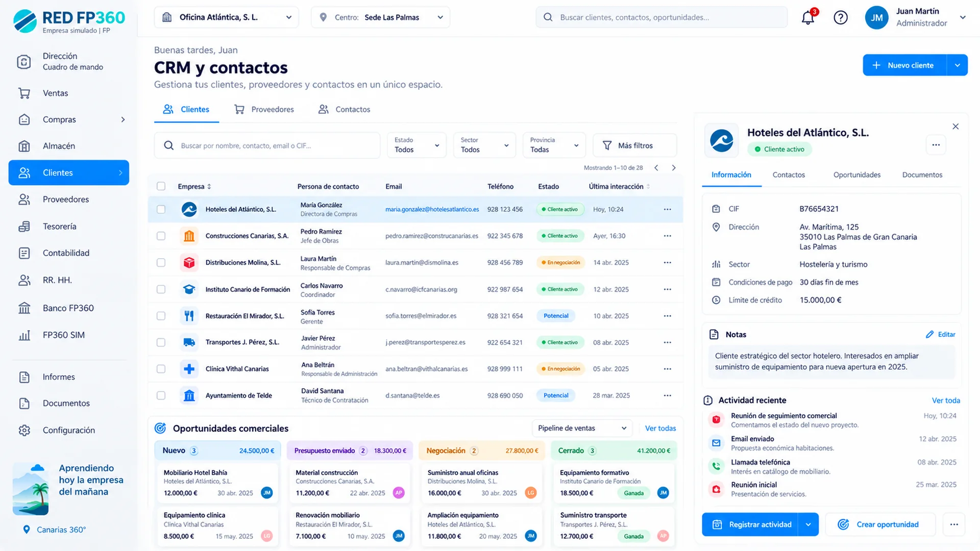The height and width of the screenshot is (551, 980).
Task: Open the Provincia filter dropdown
Action: (554, 145)
